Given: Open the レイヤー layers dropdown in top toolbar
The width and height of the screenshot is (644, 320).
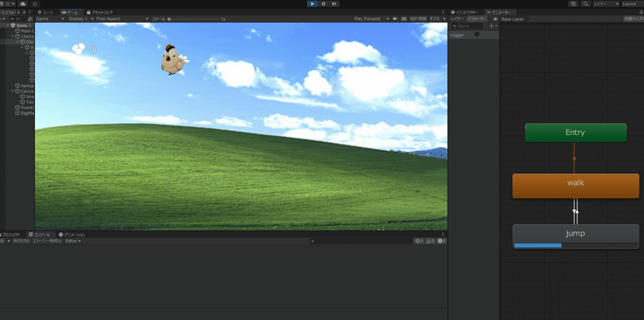Looking at the screenshot, I should [606, 4].
